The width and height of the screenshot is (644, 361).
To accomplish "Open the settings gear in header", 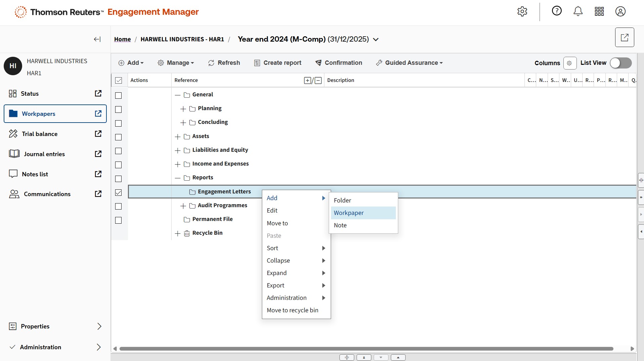I will coord(522,11).
